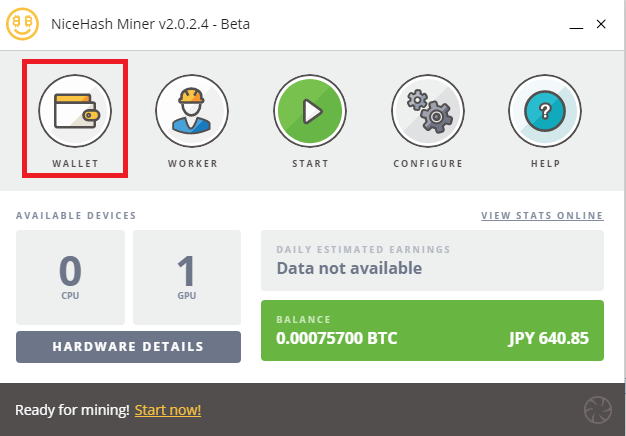Click the Available Devices heading
The image size is (626, 436).
[76, 216]
